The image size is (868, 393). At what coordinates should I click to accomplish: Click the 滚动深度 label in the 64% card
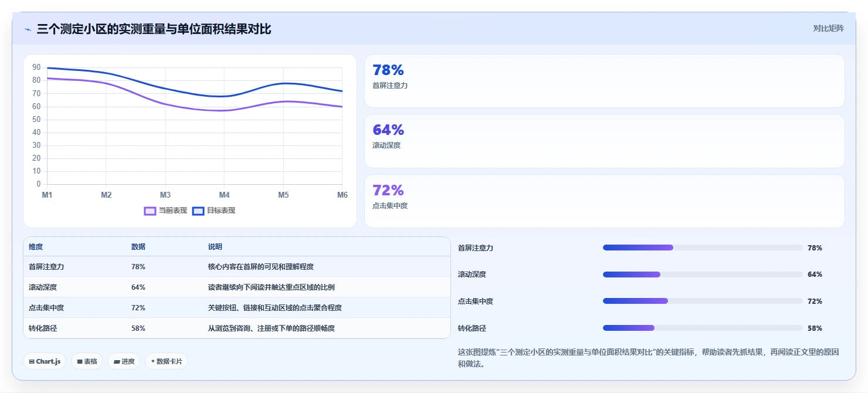point(386,145)
